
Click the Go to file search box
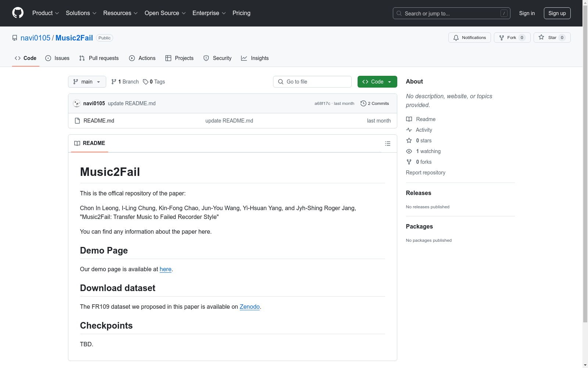coord(312,82)
